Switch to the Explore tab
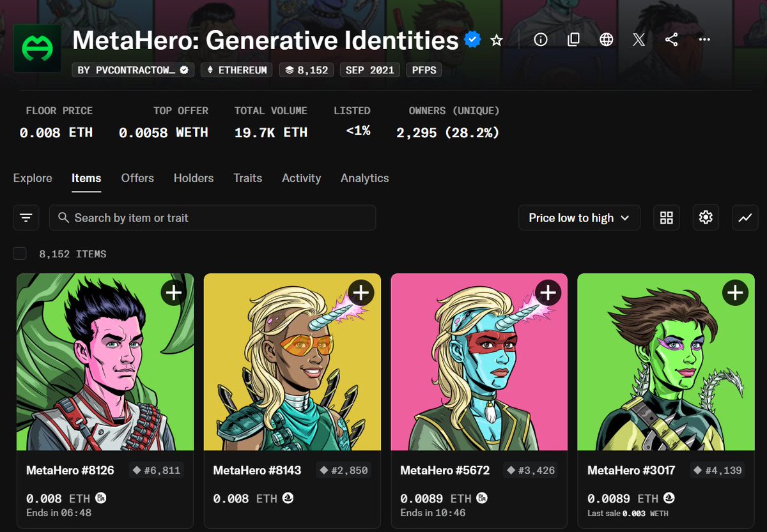 [x=33, y=178]
